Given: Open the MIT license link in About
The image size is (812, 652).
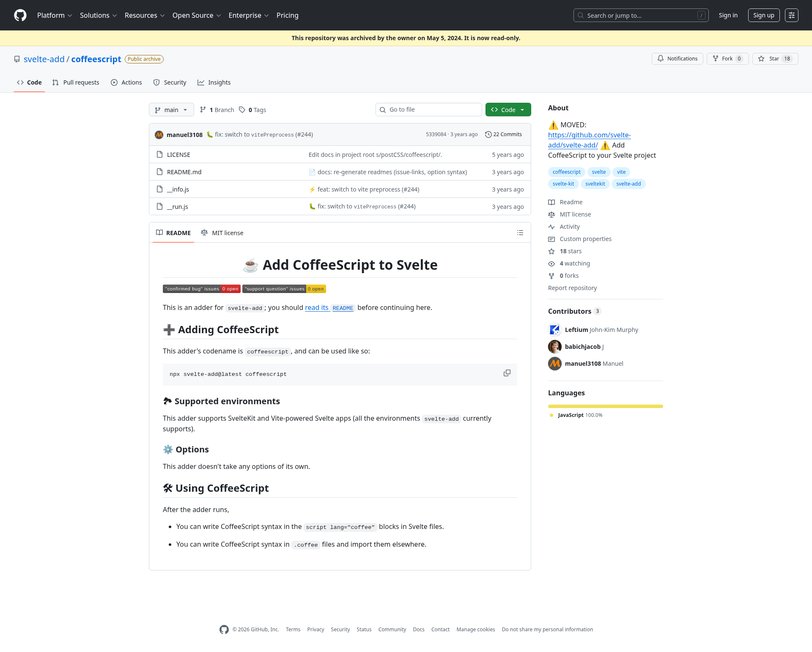Looking at the screenshot, I should [570, 214].
